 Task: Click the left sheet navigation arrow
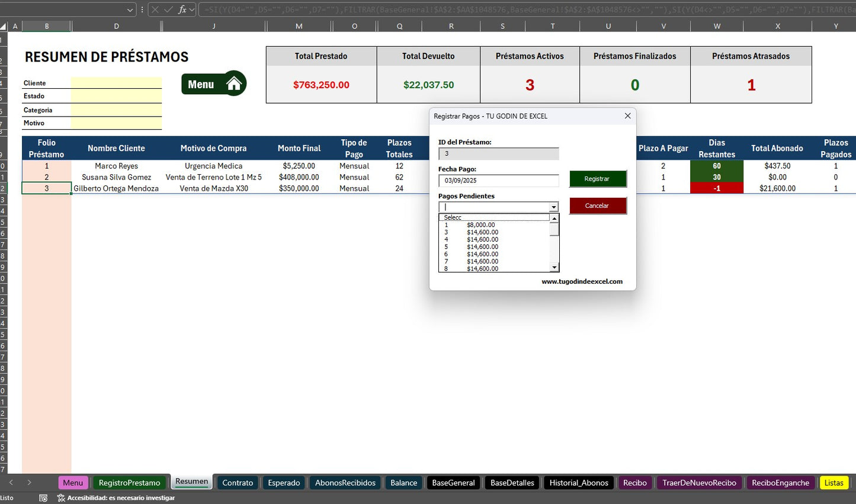pos(12,482)
